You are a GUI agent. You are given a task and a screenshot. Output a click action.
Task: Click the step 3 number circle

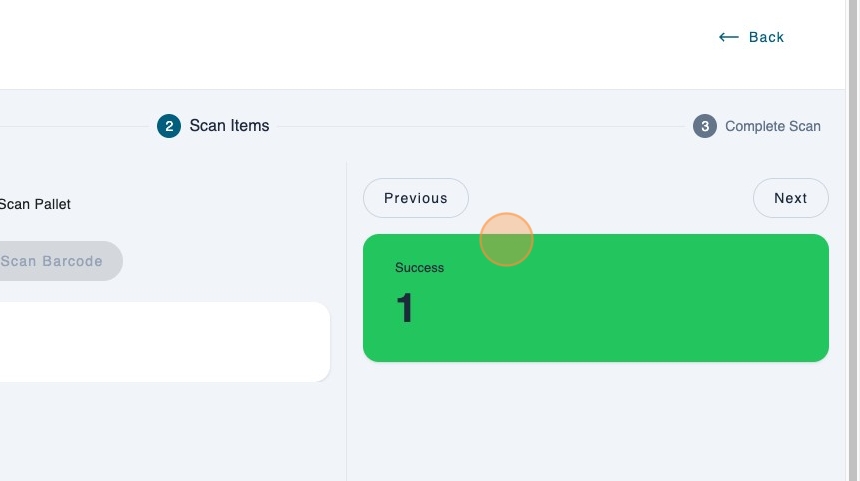pyautogui.click(x=705, y=126)
